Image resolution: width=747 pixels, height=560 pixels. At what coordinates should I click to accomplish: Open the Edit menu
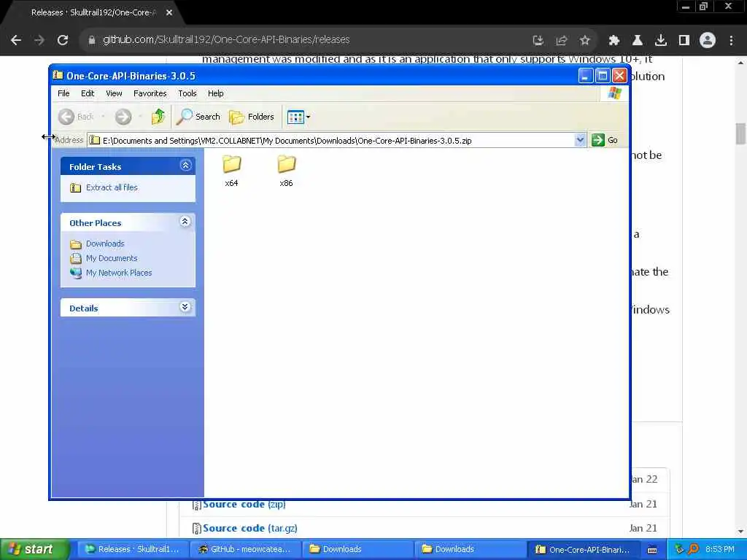coord(88,93)
